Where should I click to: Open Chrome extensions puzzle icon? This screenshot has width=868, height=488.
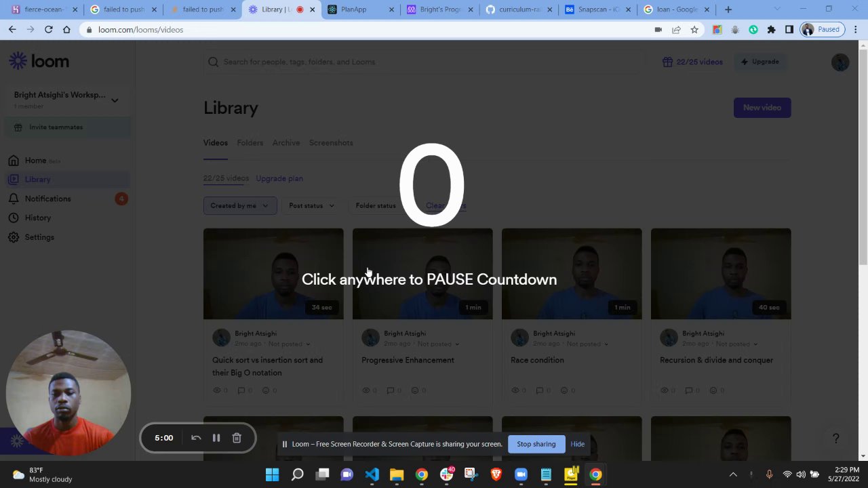point(771,30)
